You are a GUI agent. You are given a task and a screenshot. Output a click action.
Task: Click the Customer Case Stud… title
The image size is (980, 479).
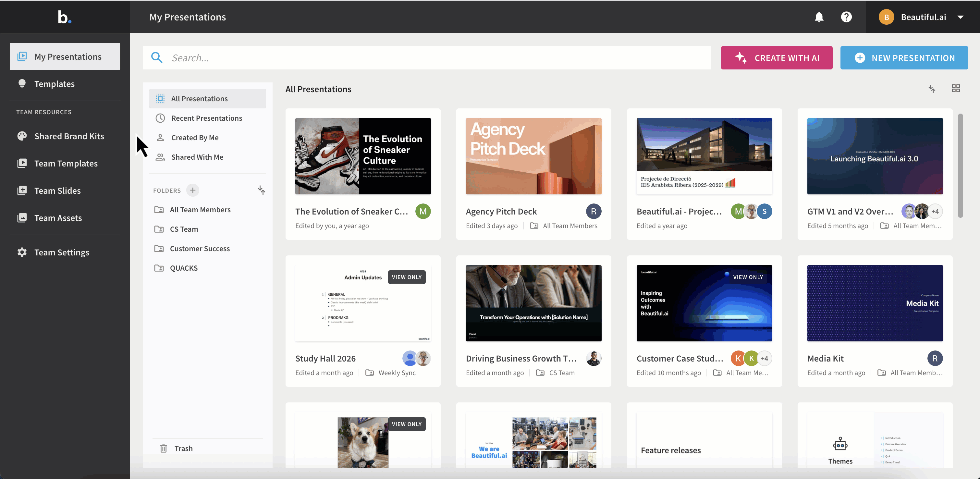coord(680,358)
